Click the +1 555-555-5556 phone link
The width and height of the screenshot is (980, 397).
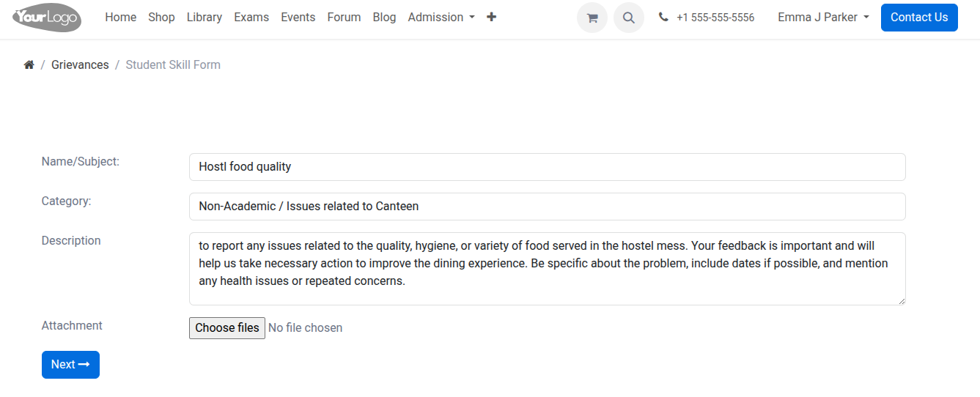(715, 18)
